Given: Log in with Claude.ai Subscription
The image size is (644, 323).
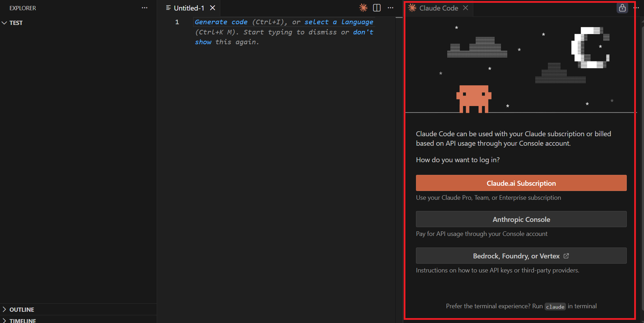Looking at the screenshot, I should coord(521,183).
